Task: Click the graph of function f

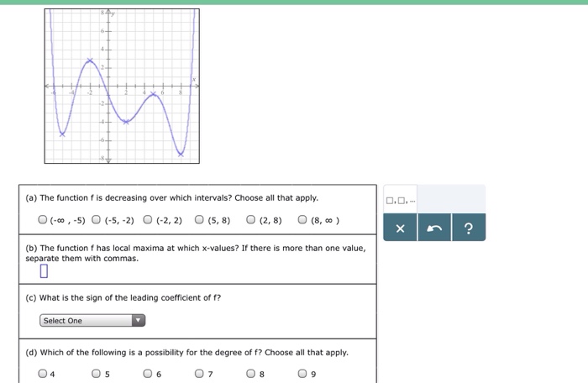Action: tap(122, 86)
